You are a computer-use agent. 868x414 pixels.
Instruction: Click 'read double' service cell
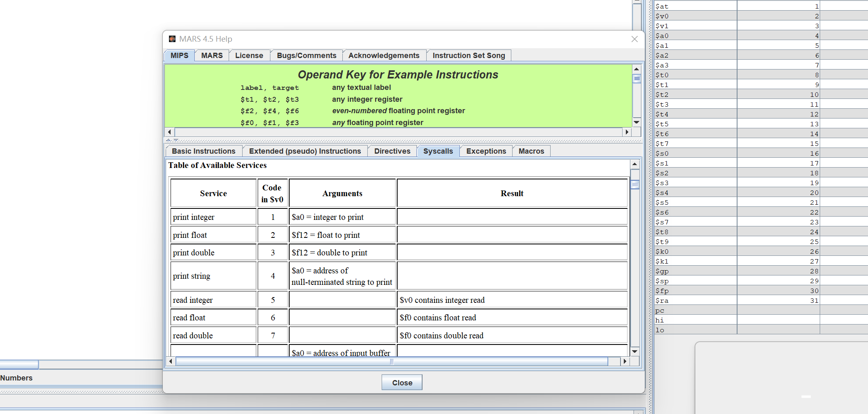tap(214, 336)
